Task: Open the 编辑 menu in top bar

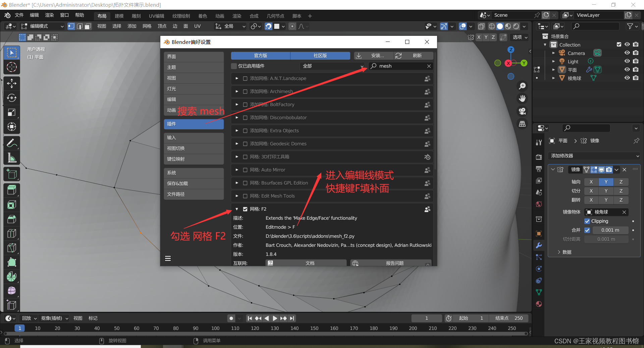Action: tap(34, 15)
